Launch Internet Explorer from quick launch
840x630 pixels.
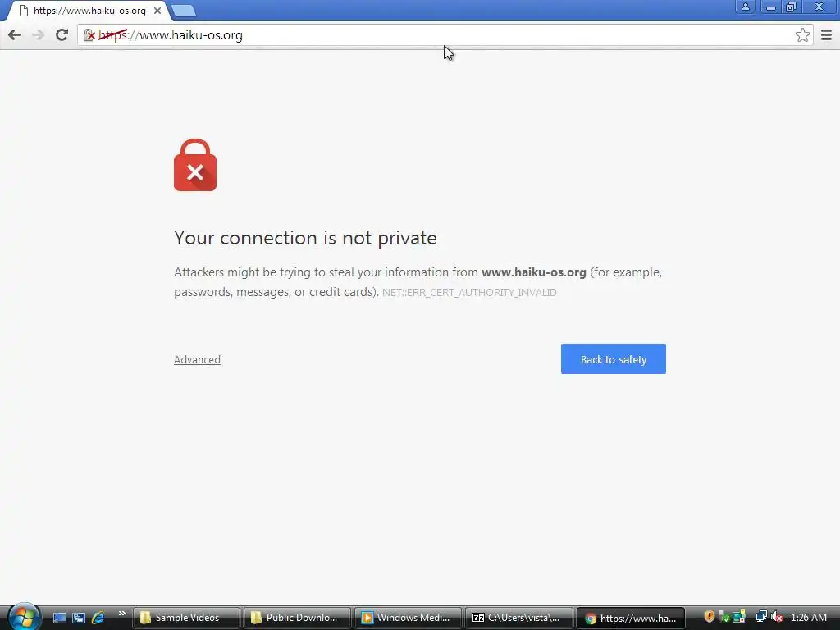pyautogui.click(x=98, y=618)
